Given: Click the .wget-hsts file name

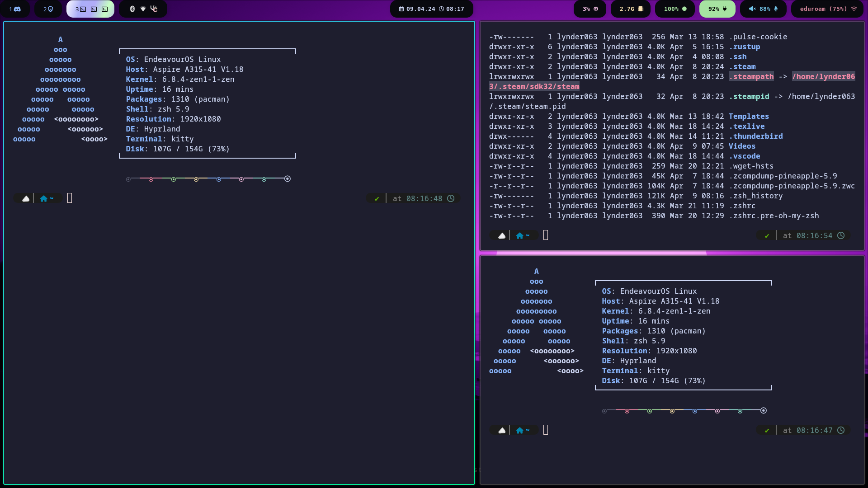Looking at the screenshot, I should tap(751, 166).
